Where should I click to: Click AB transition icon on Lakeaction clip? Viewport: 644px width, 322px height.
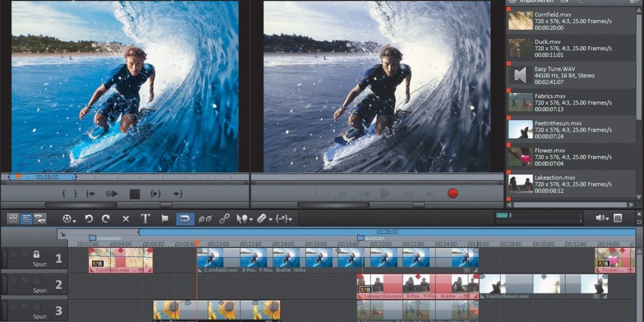[365, 290]
